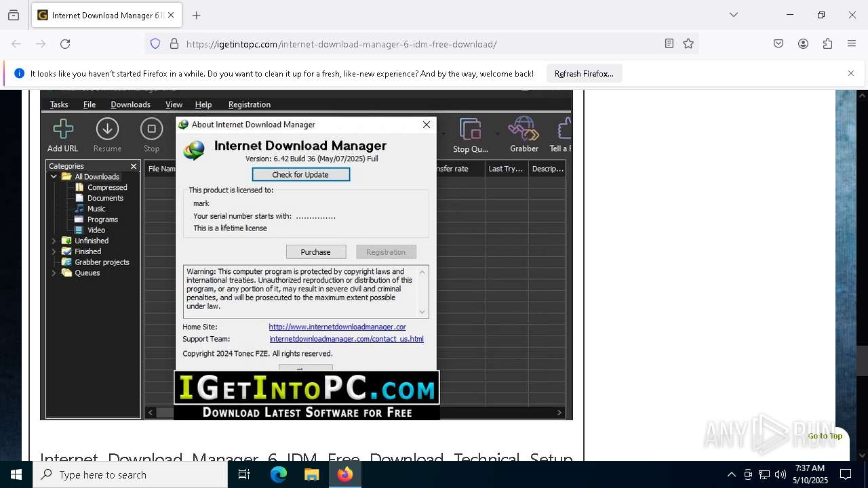View site security padlock info
Viewport: 868px width, 488px height.
pos(174,44)
